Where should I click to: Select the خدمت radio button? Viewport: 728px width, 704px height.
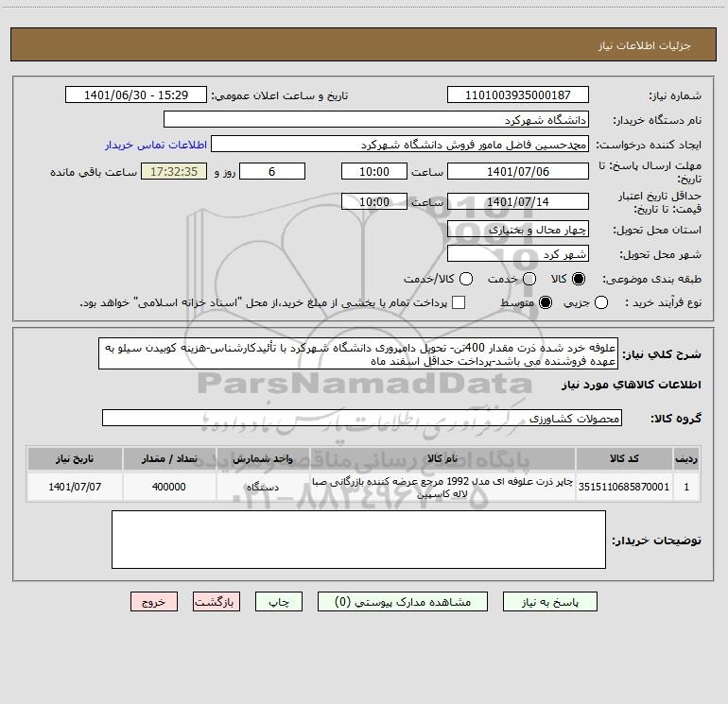click(x=529, y=279)
